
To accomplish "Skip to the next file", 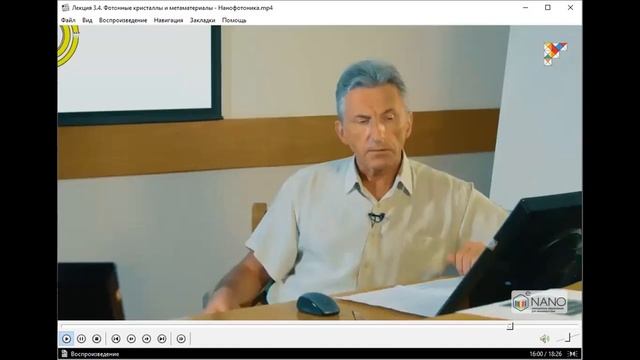I will [162, 338].
